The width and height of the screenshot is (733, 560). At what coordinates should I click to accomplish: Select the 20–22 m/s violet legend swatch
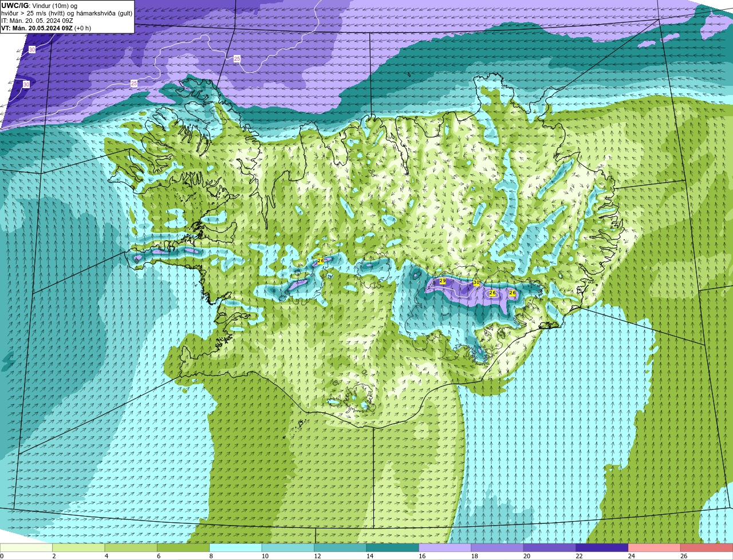coord(550,547)
